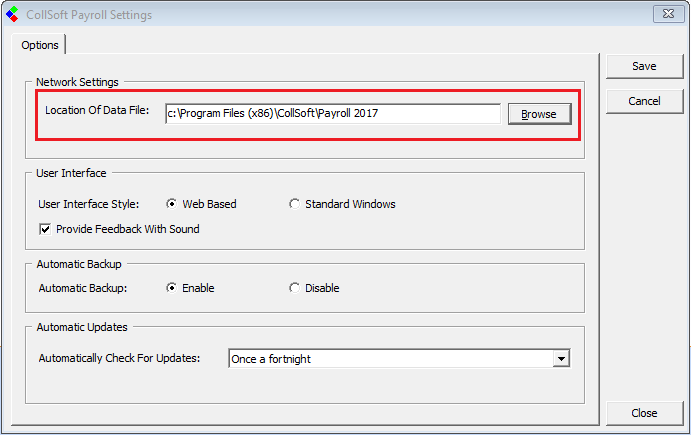This screenshot has height=435, width=693.
Task: Cancel the settings changes
Action: click(644, 101)
